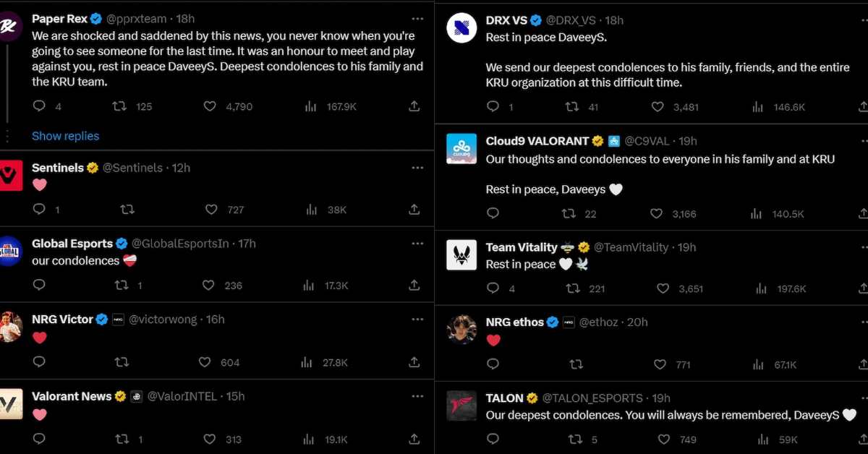868x454 pixels.
Task: Retweet the DRX VS condolence tweet
Action: (x=571, y=106)
